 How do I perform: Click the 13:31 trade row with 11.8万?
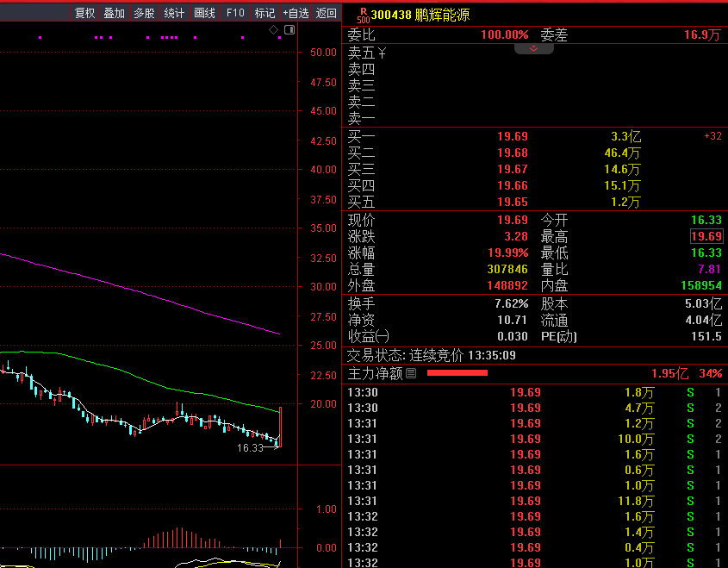534,501
